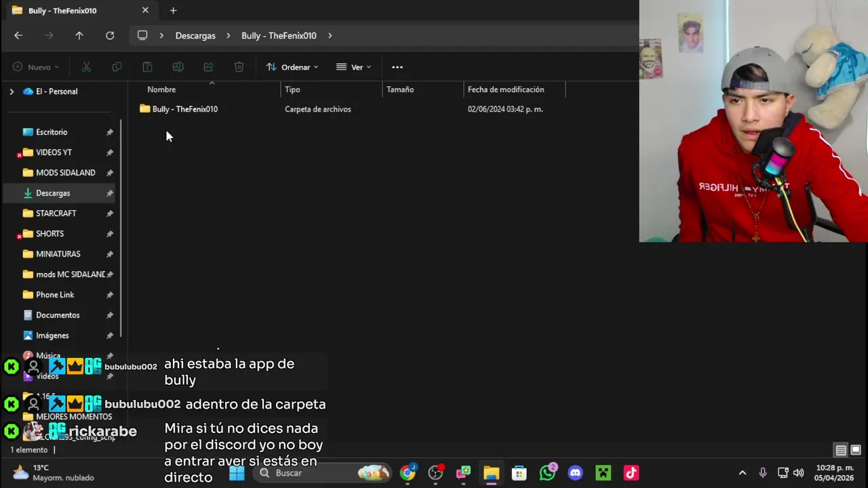Expand chevron between Descargas and Bully breadcrumb

(229, 35)
